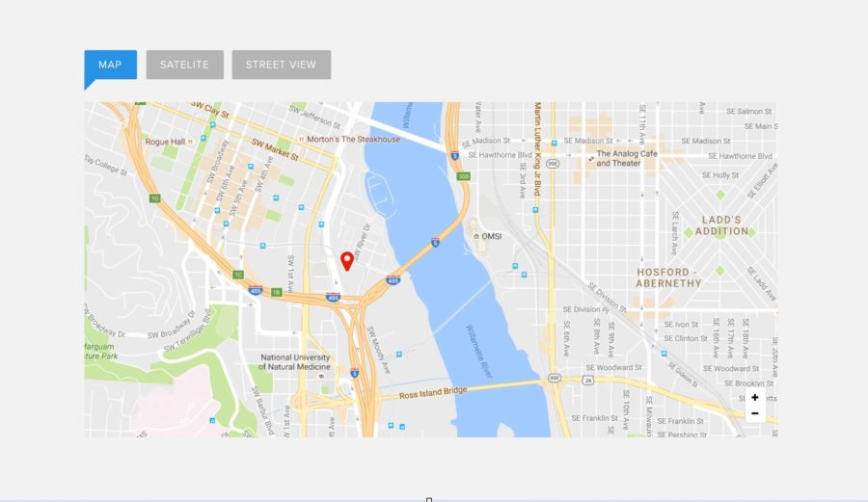The image size is (868, 502).
Task: Click the red location pin marker
Action: [x=347, y=261]
